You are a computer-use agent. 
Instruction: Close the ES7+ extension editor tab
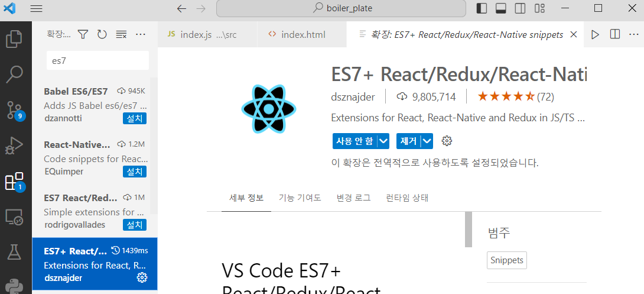[x=574, y=34]
